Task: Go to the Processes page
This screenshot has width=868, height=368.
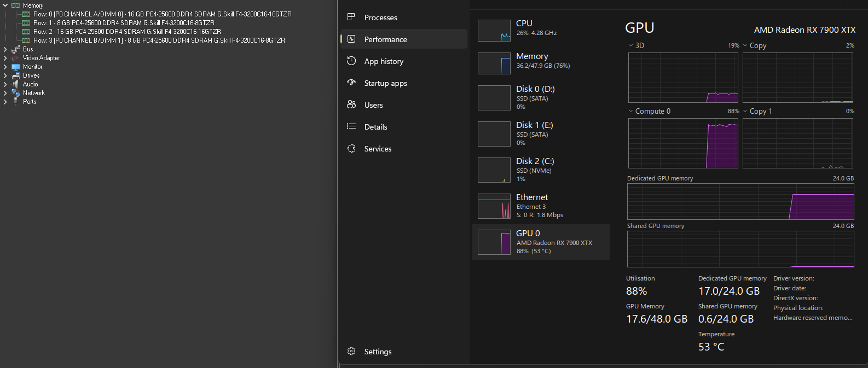Action: point(404,17)
